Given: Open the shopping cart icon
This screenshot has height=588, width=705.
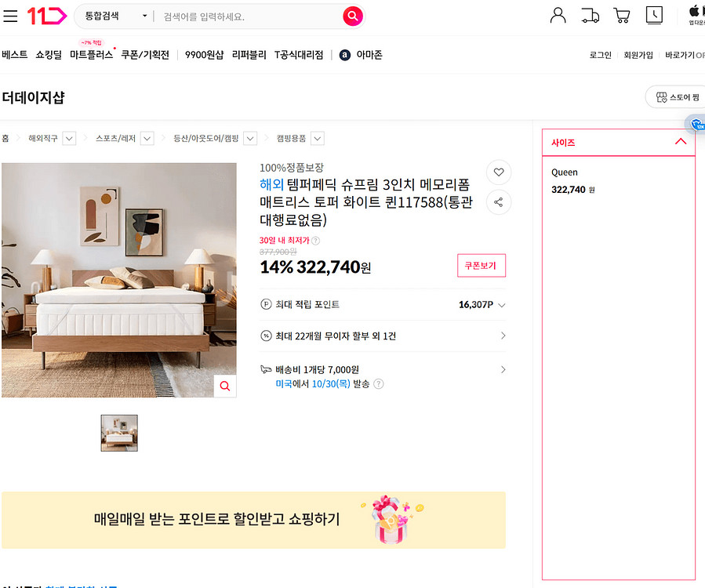Looking at the screenshot, I should tap(622, 16).
